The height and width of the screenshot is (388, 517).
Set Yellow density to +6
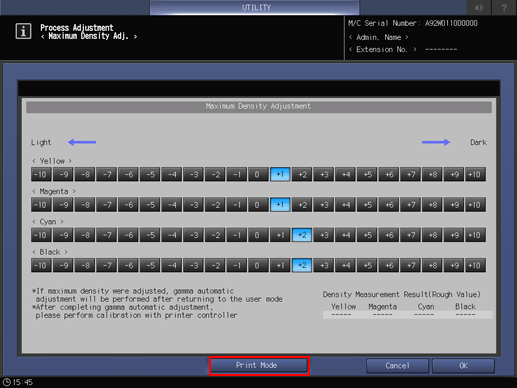(x=389, y=174)
